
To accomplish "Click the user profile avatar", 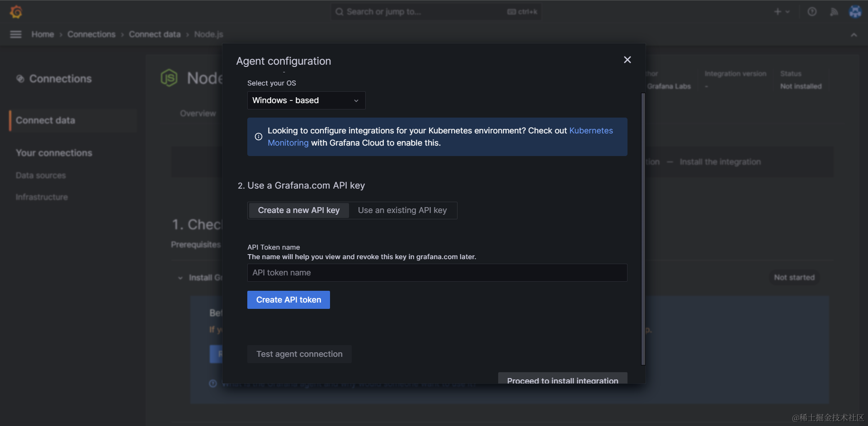I will tap(855, 12).
